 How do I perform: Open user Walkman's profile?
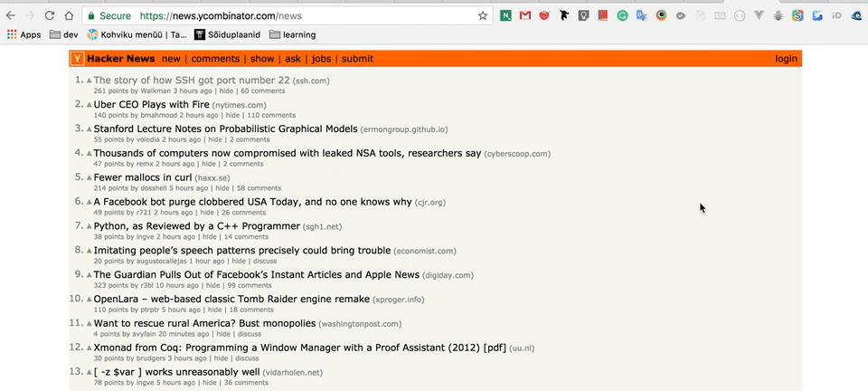coord(156,91)
